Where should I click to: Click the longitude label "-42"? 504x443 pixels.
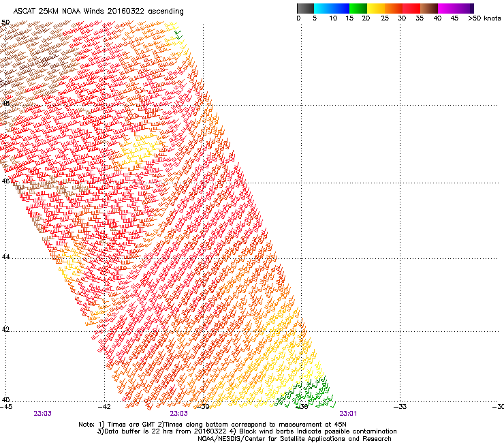[104, 407]
